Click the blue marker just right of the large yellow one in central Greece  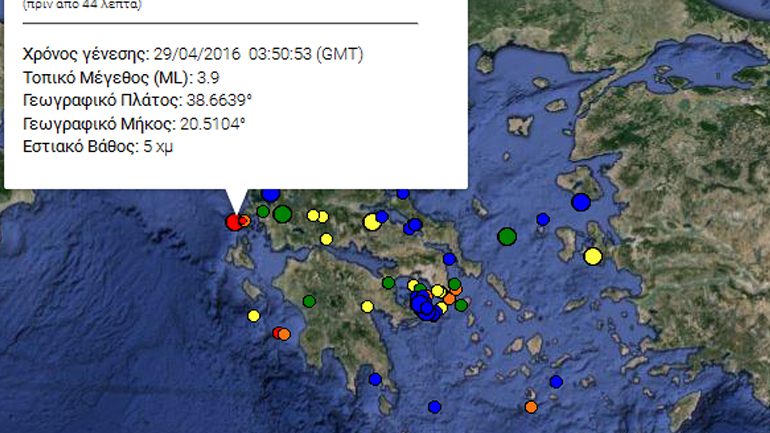(382, 216)
